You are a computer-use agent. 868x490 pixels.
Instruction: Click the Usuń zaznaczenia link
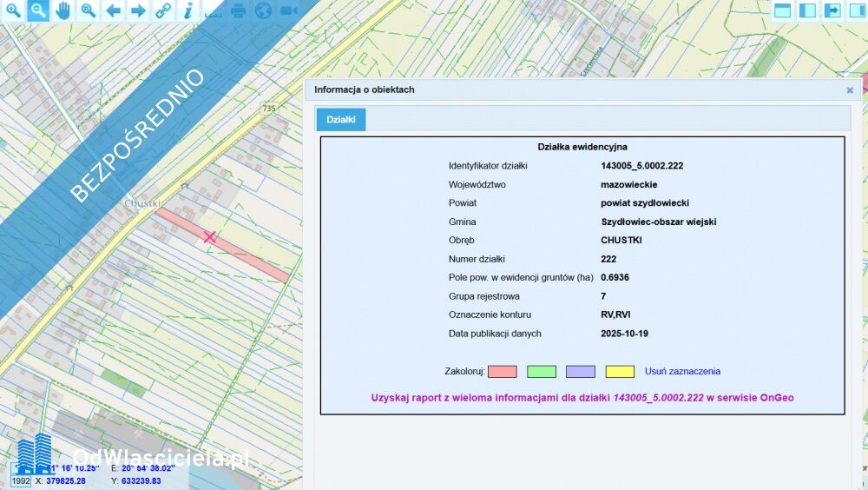click(x=682, y=371)
